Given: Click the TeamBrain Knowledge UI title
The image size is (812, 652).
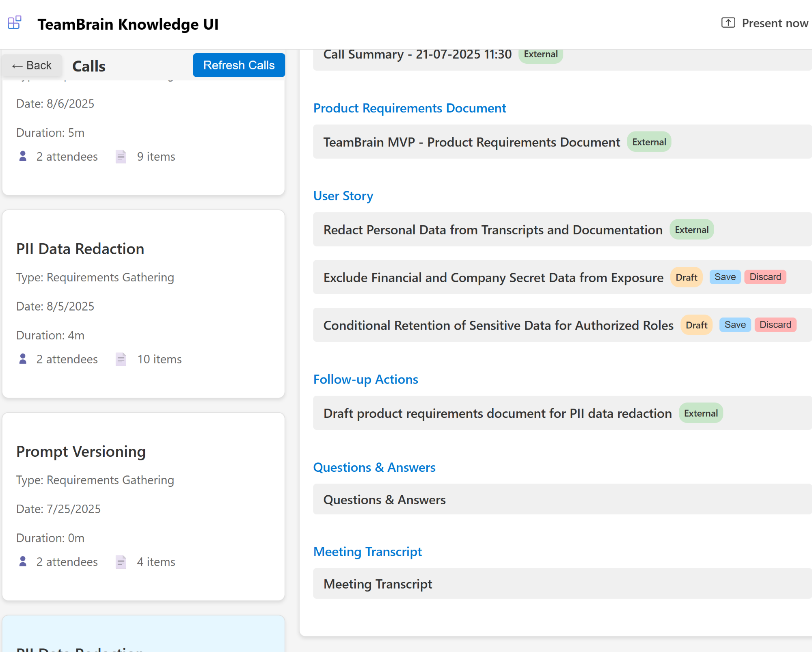Looking at the screenshot, I should pos(128,24).
